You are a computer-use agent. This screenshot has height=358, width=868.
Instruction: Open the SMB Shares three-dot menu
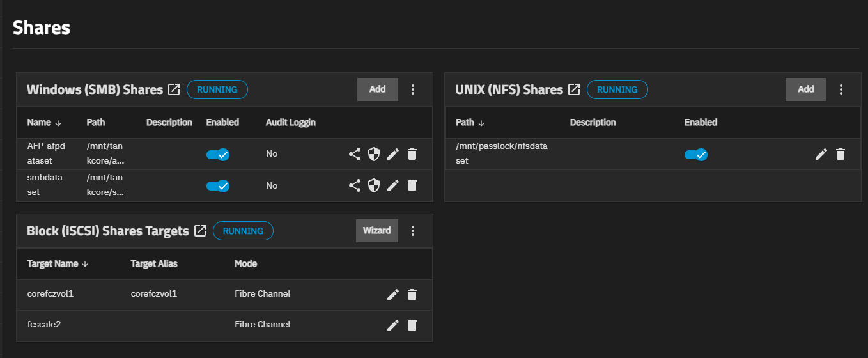point(413,89)
